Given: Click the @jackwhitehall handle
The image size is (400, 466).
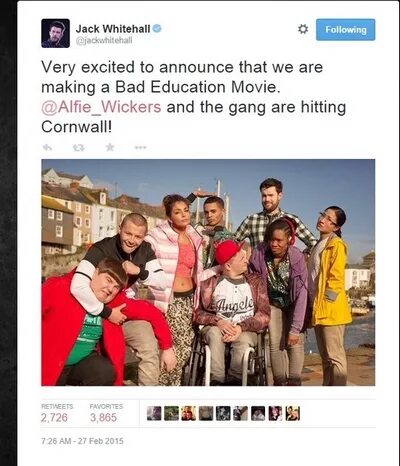Looking at the screenshot, I should click(x=104, y=40).
